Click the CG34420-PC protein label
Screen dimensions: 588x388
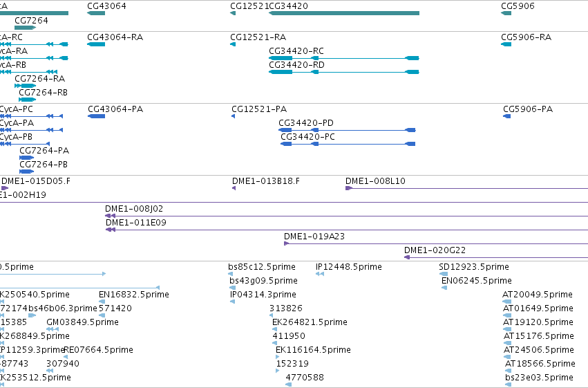pyautogui.click(x=308, y=137)
